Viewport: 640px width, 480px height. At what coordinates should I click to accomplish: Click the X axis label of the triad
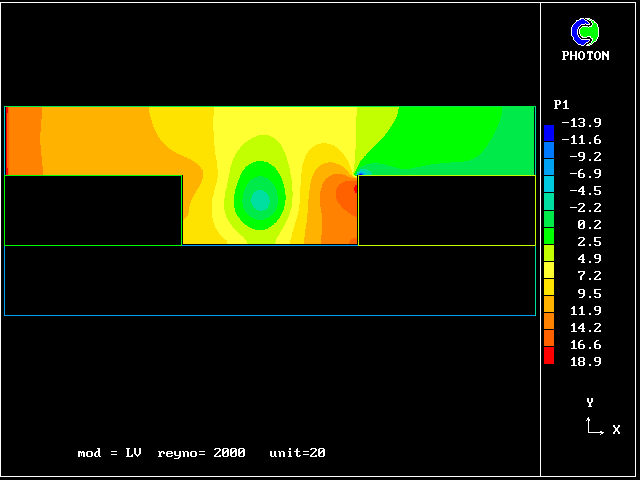click(x=616, y=430)
